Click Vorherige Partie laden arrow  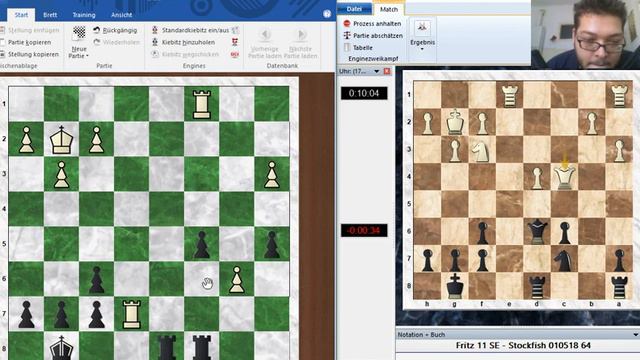tap(265, 35)
